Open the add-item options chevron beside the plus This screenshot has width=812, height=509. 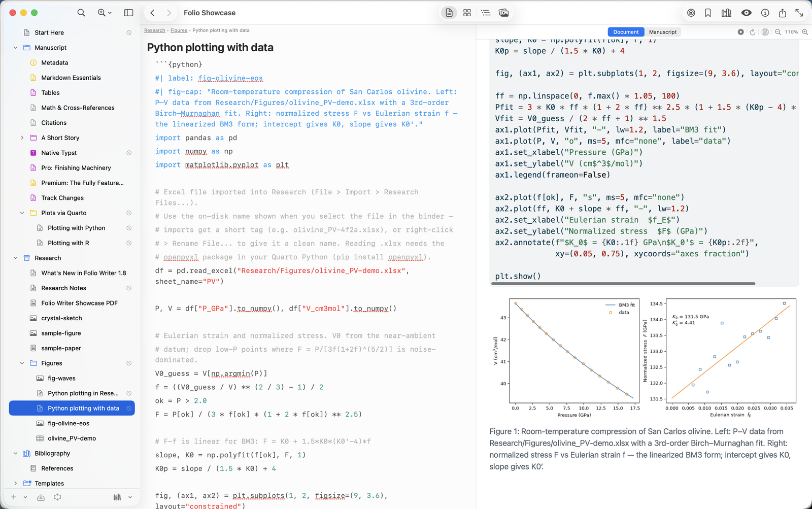tap(25, 497)
